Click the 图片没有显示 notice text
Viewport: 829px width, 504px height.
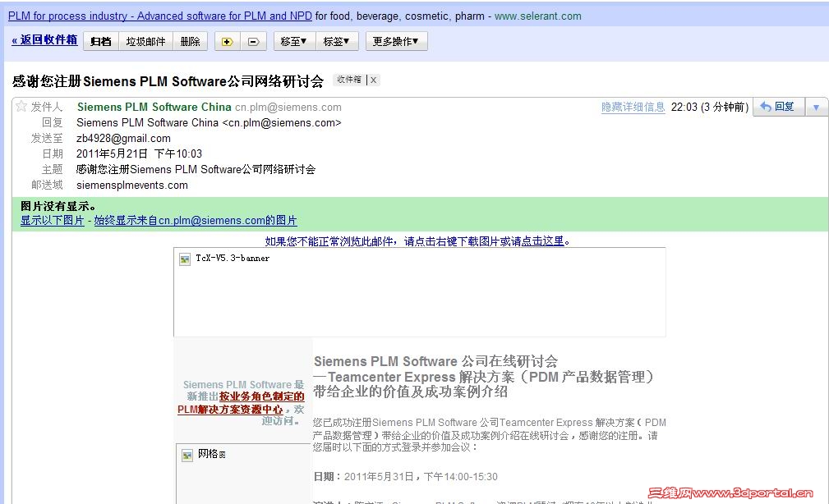point(58,206)
